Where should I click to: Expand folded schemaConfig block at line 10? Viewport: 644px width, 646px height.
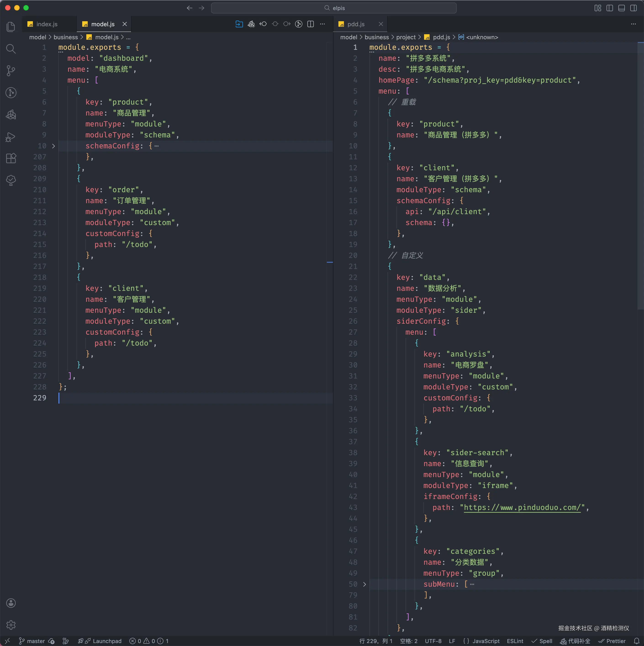pyautogui.click(x=53, y=146)
